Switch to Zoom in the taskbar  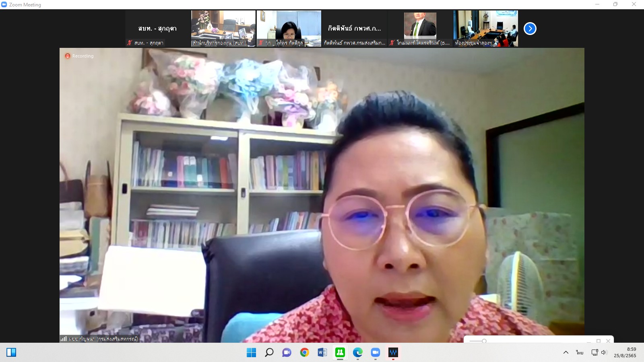pyautogui.click(x=376, y=353)
